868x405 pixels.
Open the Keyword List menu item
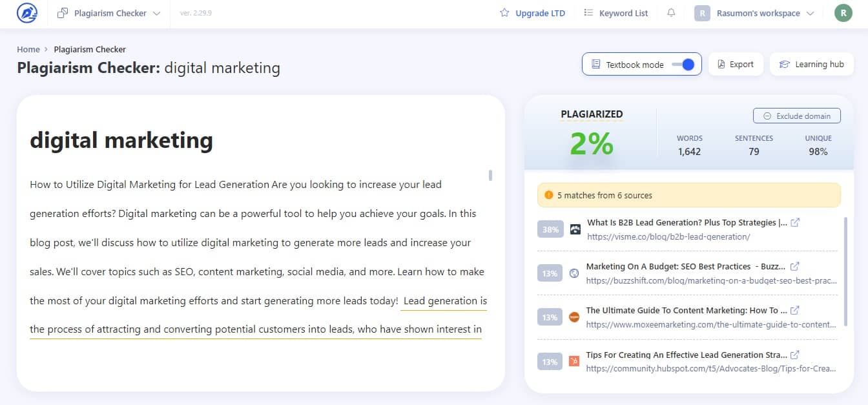point(615,13)
